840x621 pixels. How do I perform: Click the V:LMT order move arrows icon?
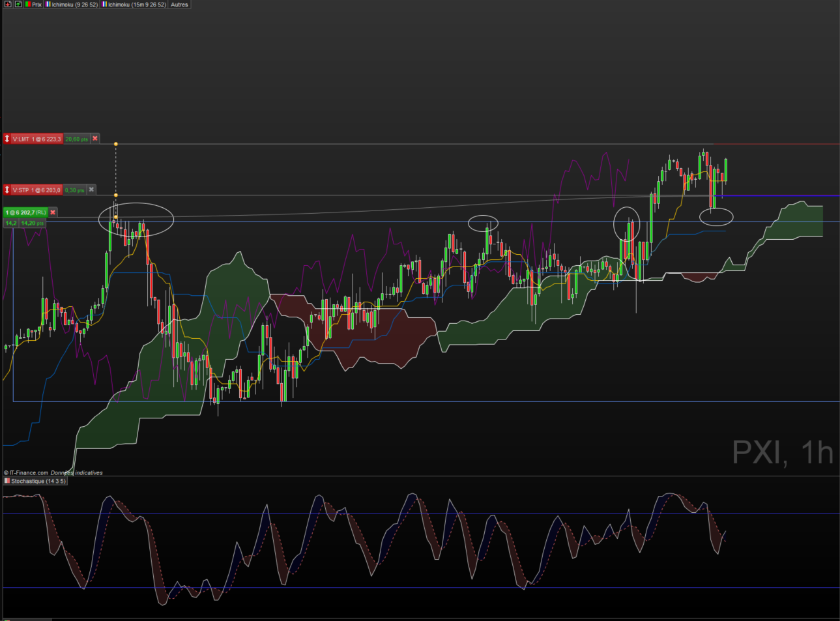pos(7,139)
